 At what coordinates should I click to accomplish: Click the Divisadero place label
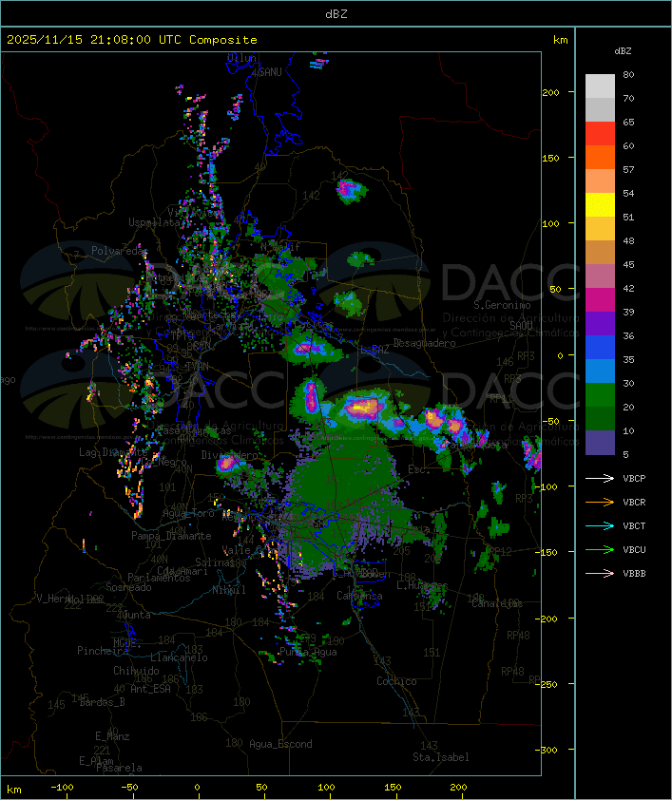tap(229, 454)
